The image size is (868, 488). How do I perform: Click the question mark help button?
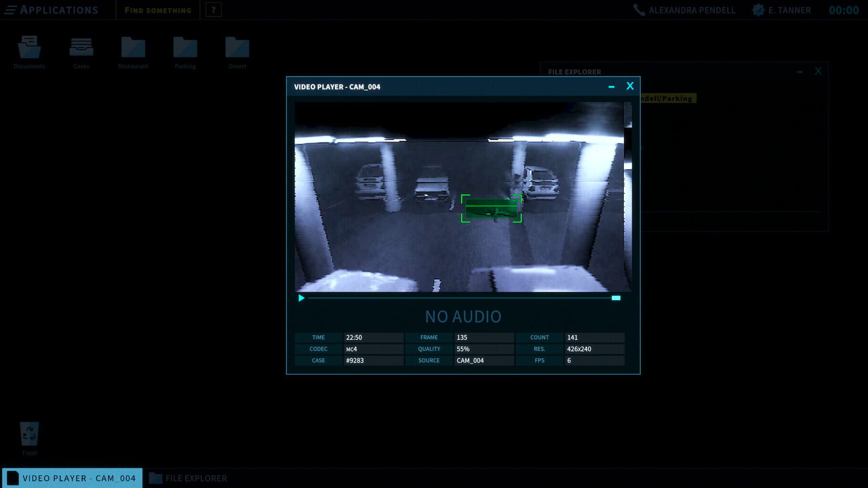(214, 9)
